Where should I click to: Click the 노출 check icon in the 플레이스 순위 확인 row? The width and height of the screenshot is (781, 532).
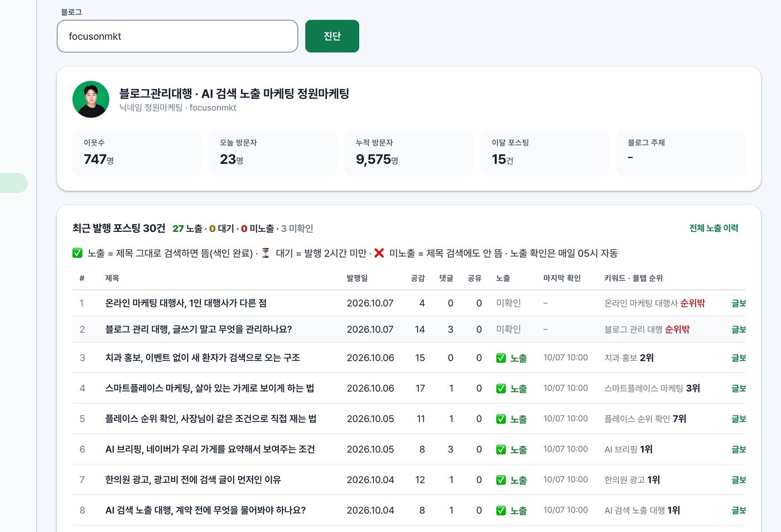[501, 419]
